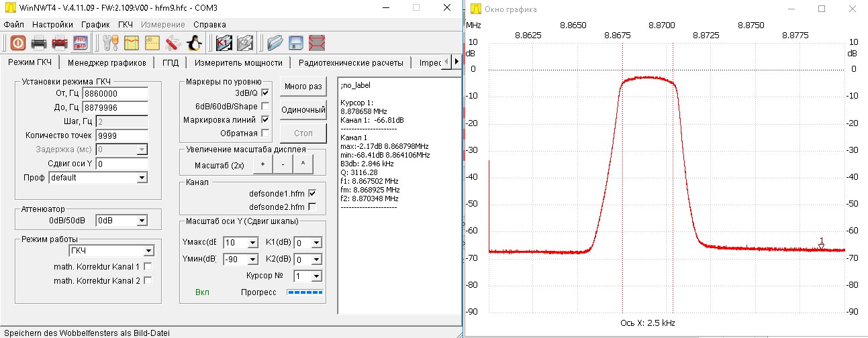Click the PDF export toolbar icon
868x338 pixels.
pyautogui.click(x=60, y=43)
